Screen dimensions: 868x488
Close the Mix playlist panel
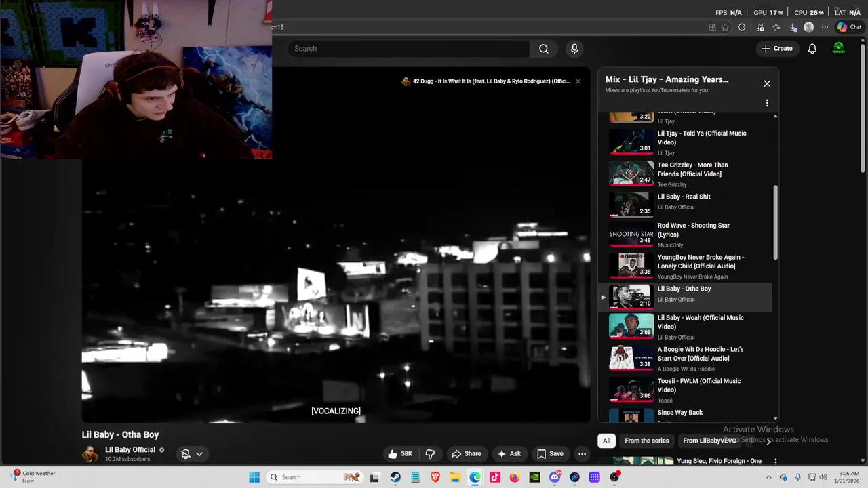[x=767, y=83]
